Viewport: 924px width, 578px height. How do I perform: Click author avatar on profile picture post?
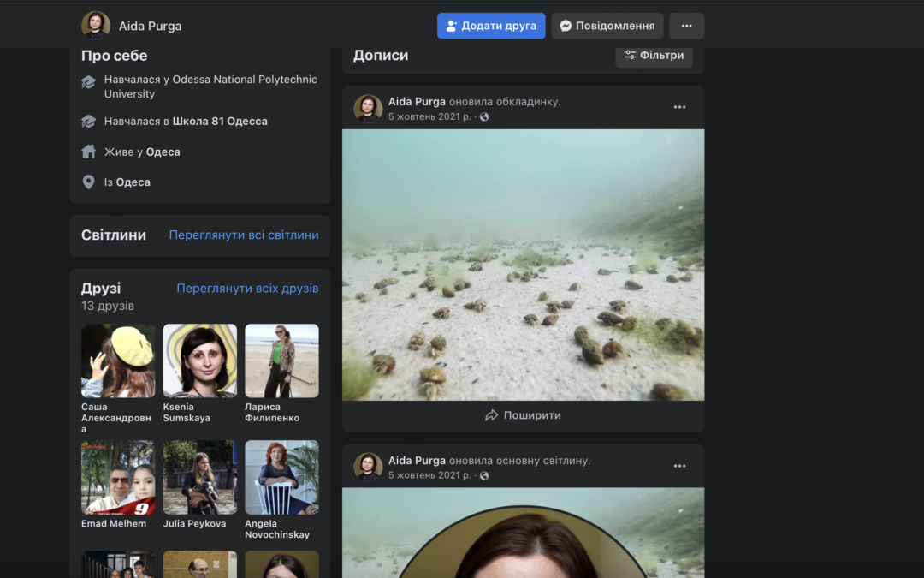pyautogui.click(x=368, y=468)
